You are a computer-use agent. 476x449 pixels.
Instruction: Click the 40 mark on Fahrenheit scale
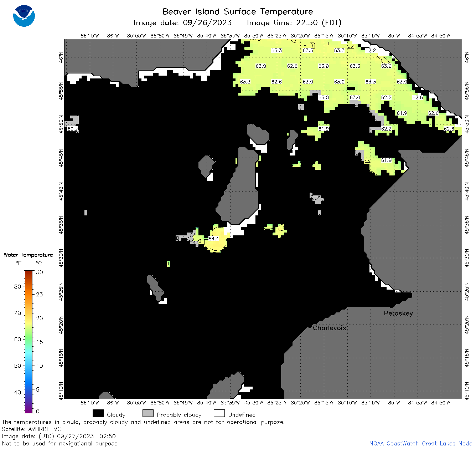point(17,392)
